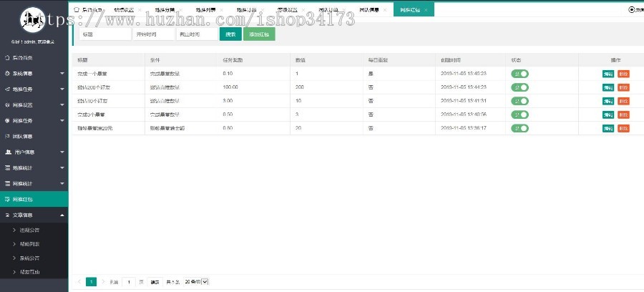Click 编辑 edit button for 13:45:23 row
This screenshot has width=644, height=292.
(608, 74)
